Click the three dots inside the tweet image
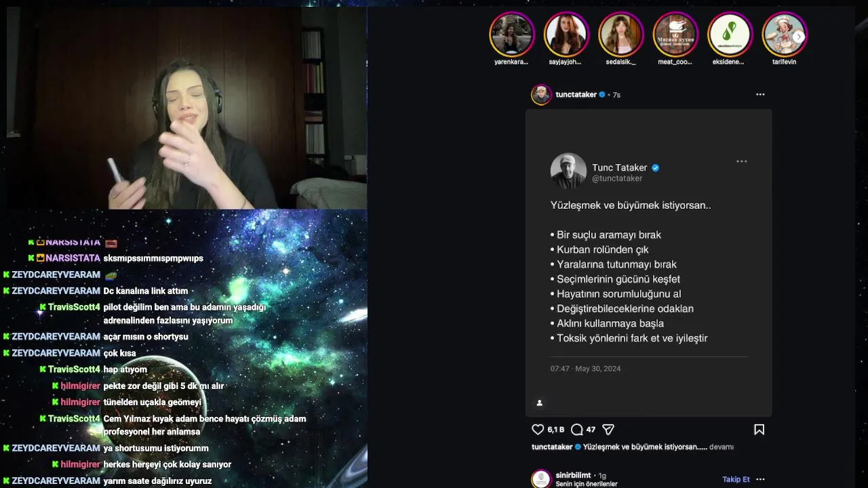This screenshot has height=488, width=868. [741, 161]
